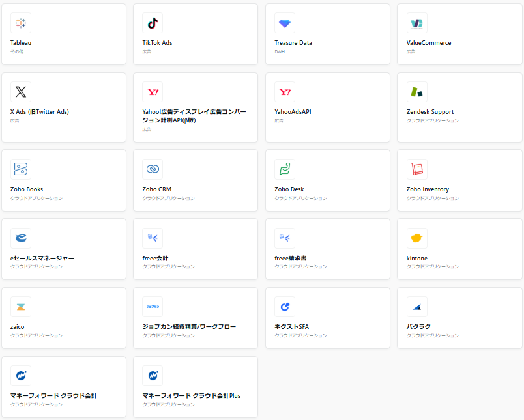Click the Zoho CRM chain-link icon
The image size is (524, 420).
tap(153, 169)
